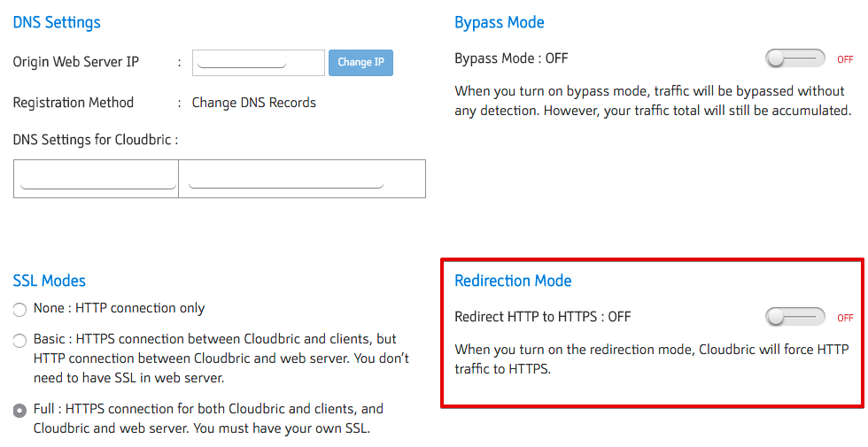The image size is (868, 447).
Task: Click the Registration Method label
Action: pyautogui.click(x=74, y=103)
